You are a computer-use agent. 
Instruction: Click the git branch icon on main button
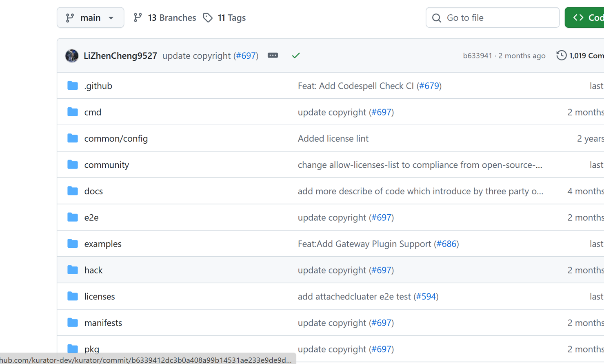coord(70,18)
